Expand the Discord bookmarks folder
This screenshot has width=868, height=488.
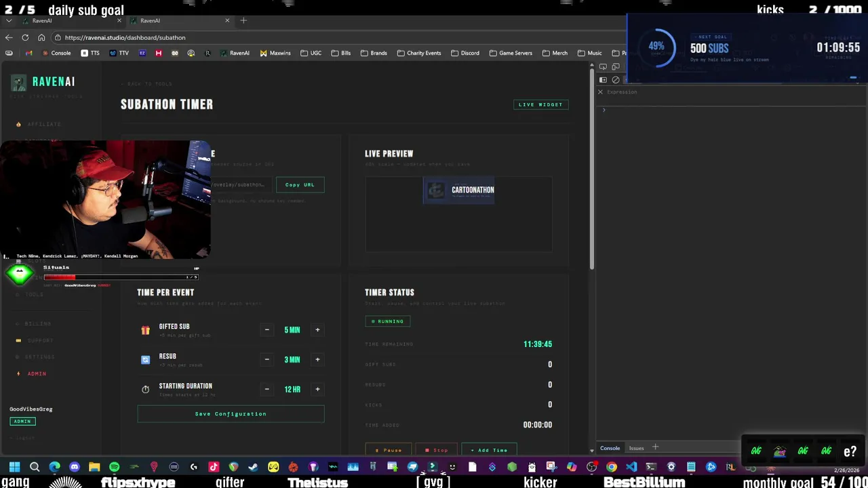465,53
